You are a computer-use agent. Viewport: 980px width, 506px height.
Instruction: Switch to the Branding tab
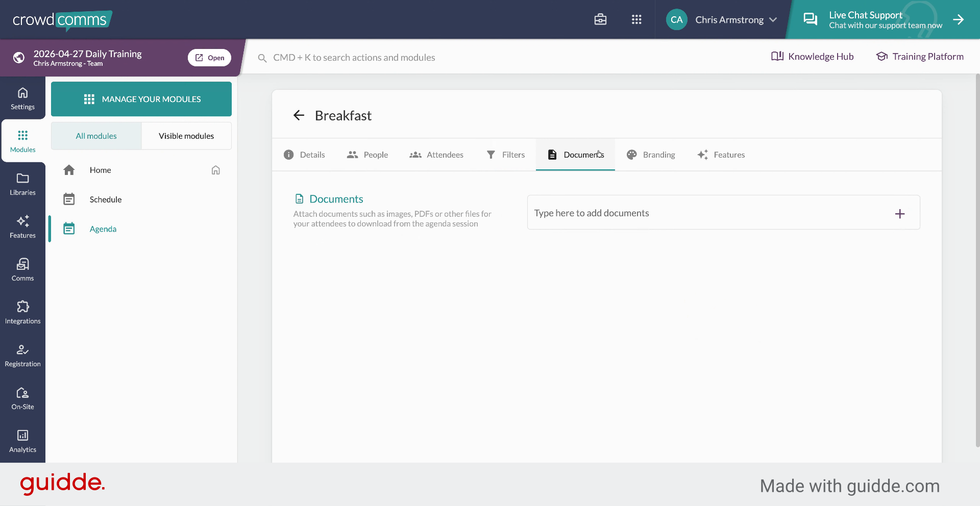coord(651,155)
